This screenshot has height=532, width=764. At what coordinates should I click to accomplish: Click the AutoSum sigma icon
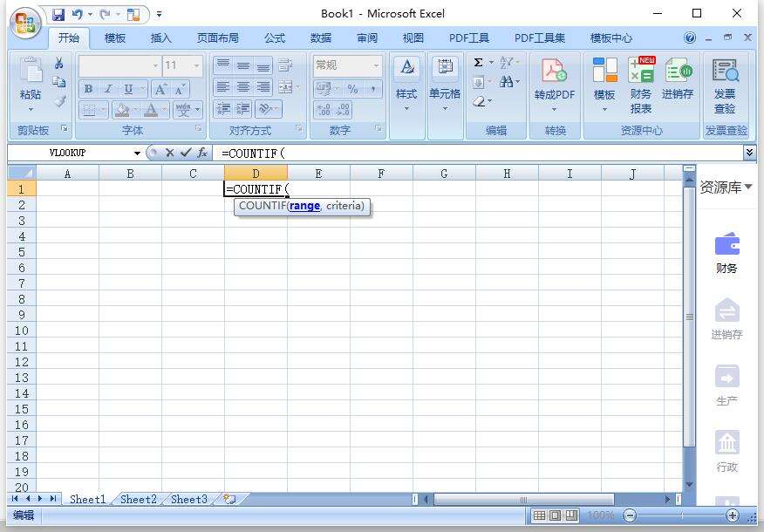tap(479, 63)
